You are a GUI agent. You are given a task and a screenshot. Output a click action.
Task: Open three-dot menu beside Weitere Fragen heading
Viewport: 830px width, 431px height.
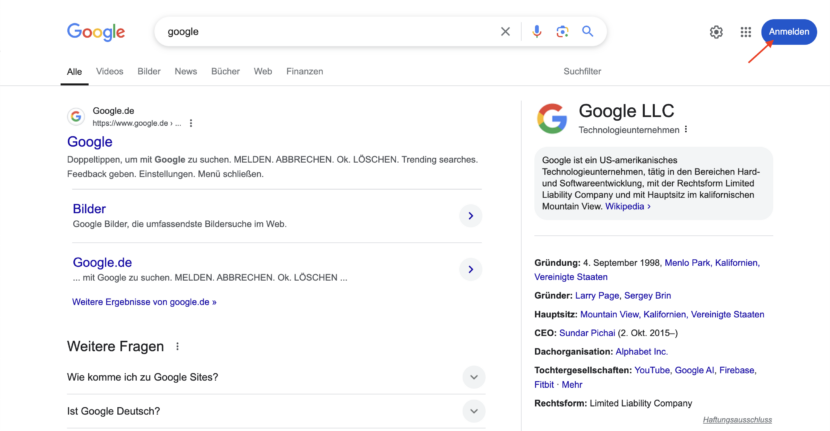(x=177, y=346)
